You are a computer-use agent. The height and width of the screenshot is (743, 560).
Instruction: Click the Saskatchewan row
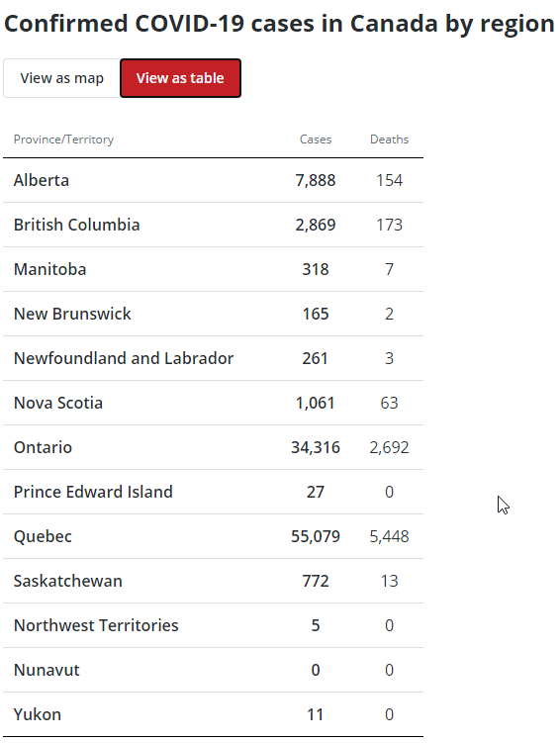pyautogui.click(x=213, y=581)
